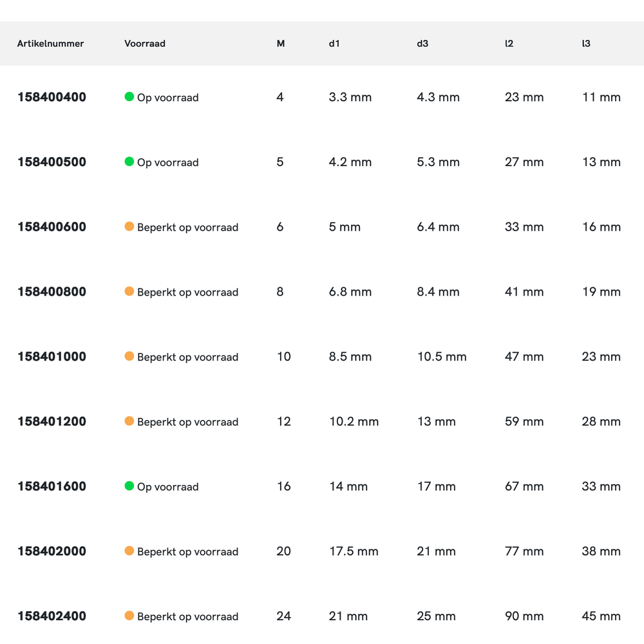Select the 17.5 mm d1 cell

(354, 551)
